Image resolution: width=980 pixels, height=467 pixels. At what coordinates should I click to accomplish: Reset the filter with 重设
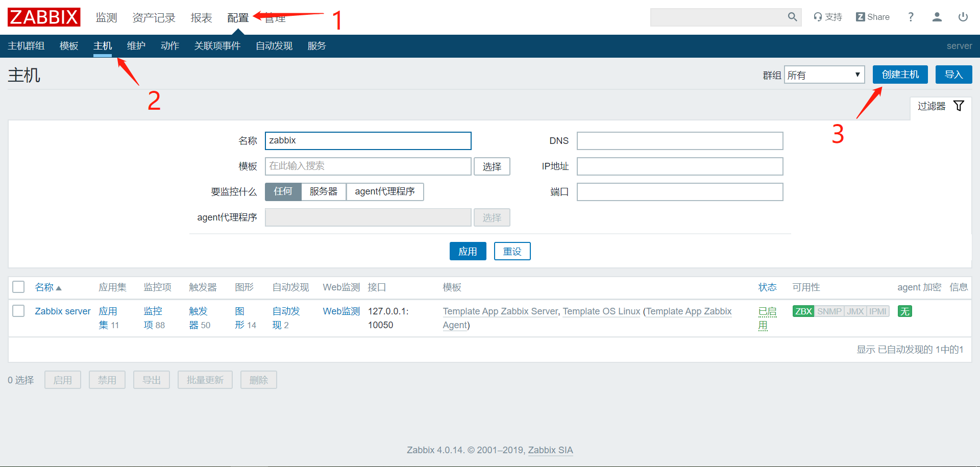coord(512,251)
